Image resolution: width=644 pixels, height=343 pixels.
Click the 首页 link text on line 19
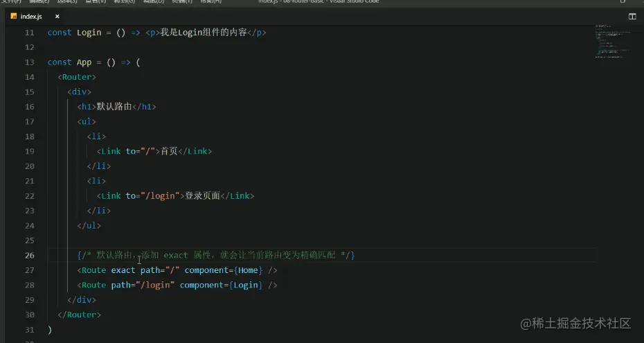pyautogui.click(x=169, y=151)
